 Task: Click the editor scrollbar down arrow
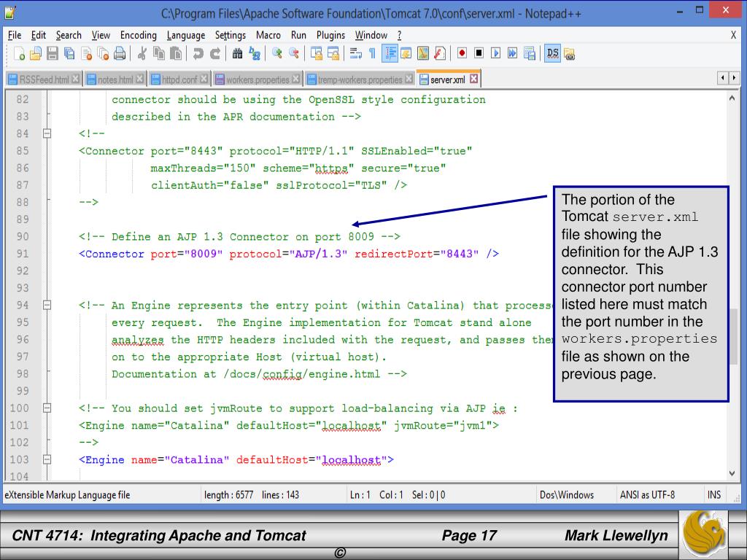tap(732, 473)
